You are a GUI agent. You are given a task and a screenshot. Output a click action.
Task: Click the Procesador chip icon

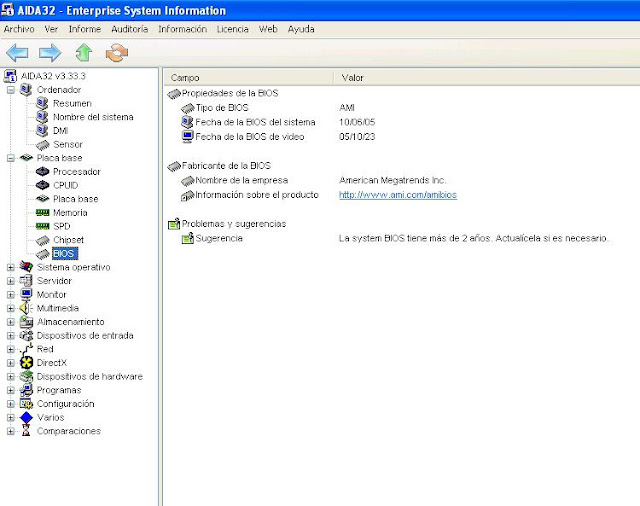(42, 171)
